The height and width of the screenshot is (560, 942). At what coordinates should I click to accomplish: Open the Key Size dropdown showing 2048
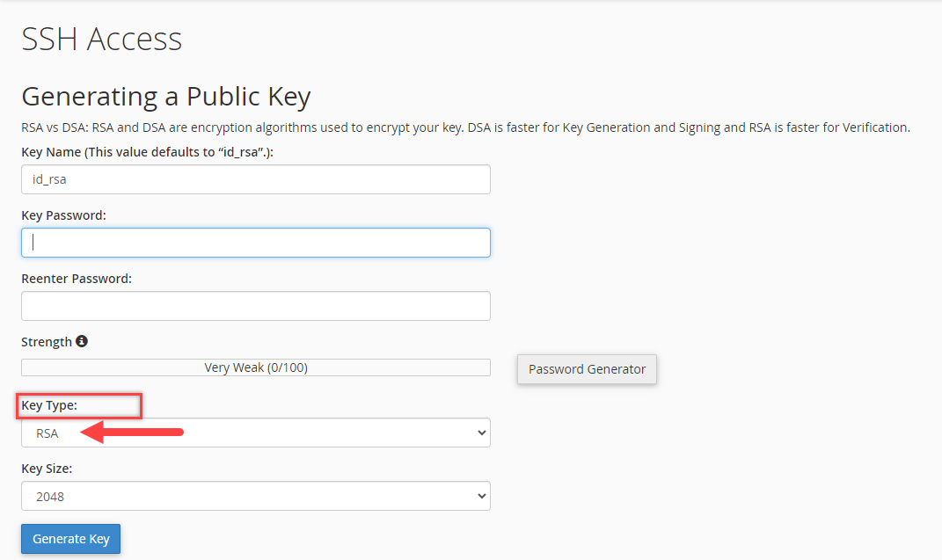255,496
